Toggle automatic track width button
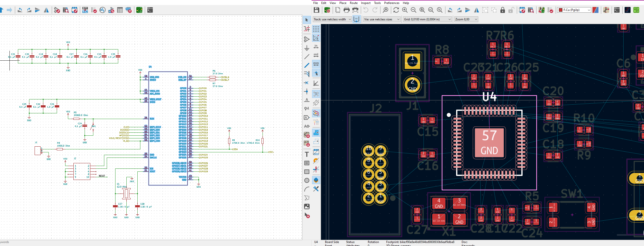This screenshot has height=246, width=644. pos(357,19)
